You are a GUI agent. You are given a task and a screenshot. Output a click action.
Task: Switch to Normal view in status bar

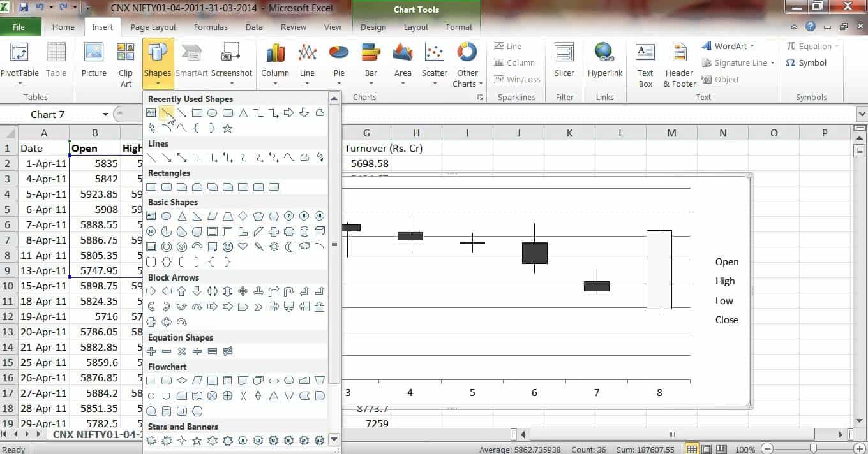click(x=691, y=449)
